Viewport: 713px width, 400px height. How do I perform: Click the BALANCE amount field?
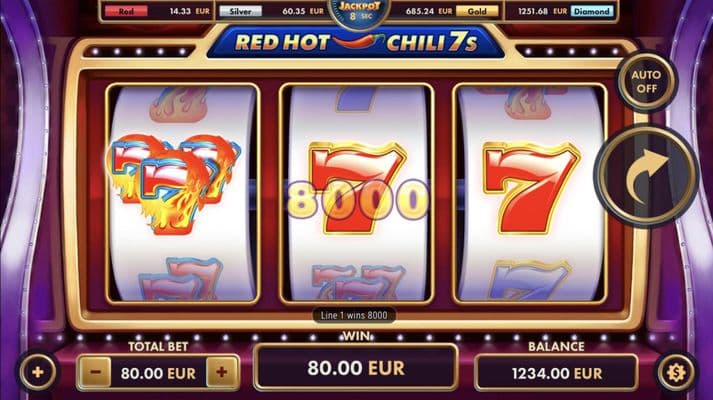point(557,373)
